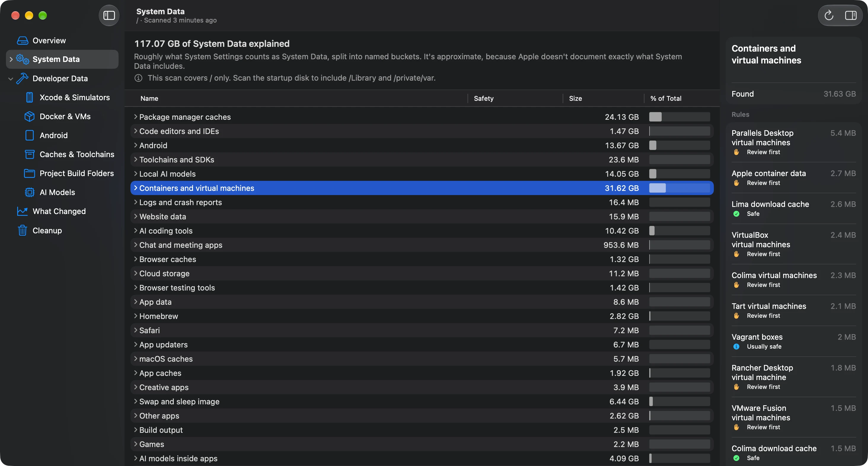The width and height of the screenshot is (868, 466).
Task: Click the Package manager caches percentage bar
Action: pyautogui.click(x=679, y=117)
